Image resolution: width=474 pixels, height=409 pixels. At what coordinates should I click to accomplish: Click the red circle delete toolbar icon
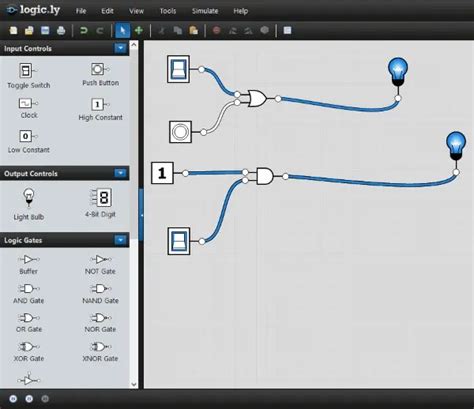(217, 31)
